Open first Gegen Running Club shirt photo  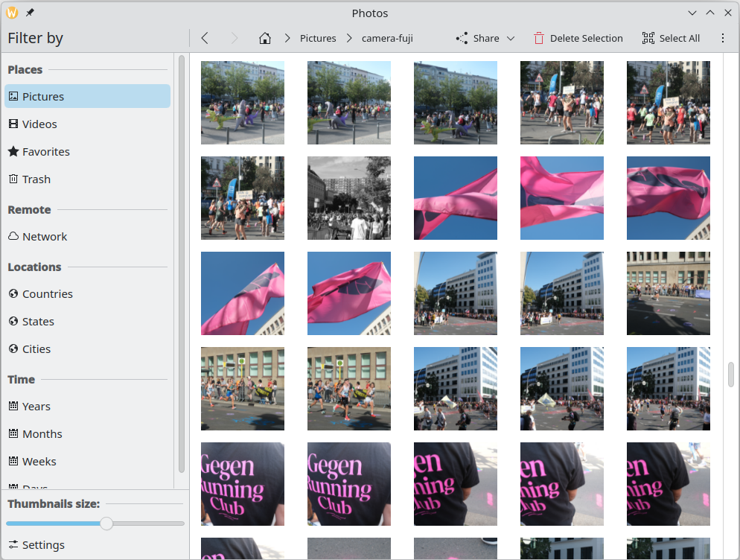click(243, 484)
